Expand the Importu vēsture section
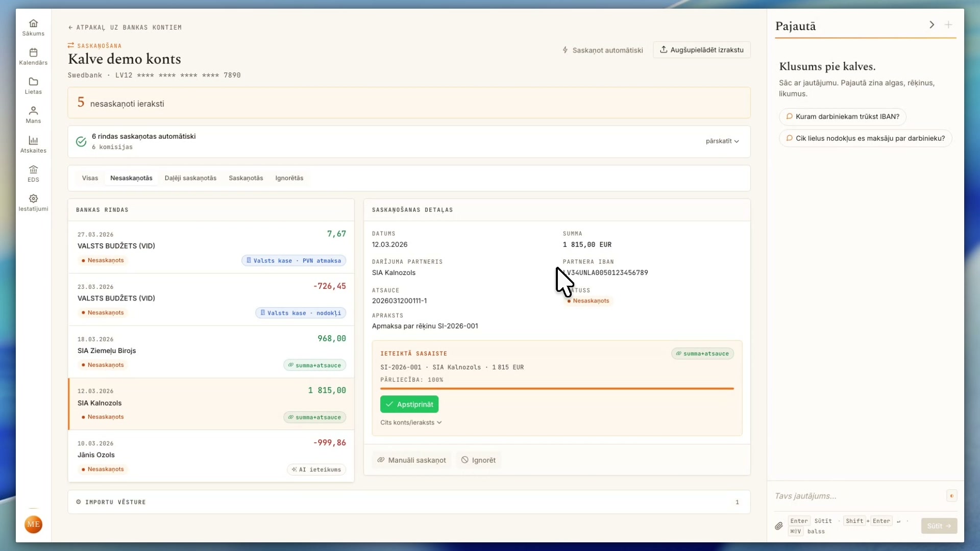 [x=409, y=502]
